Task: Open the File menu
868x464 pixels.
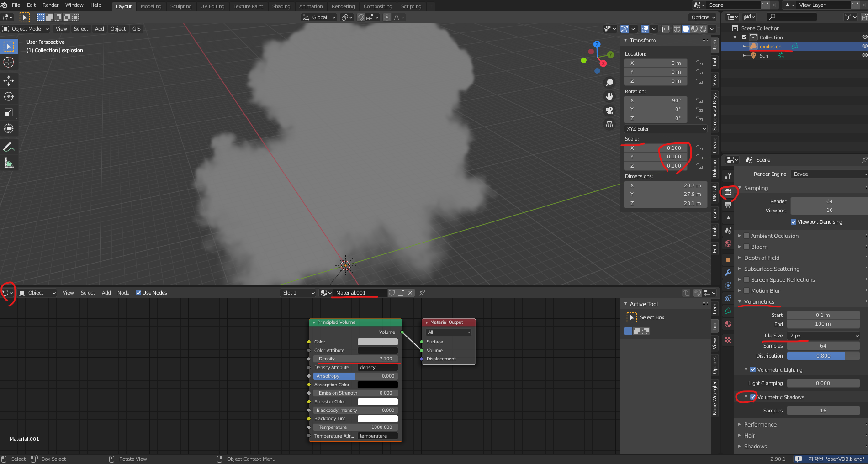Action: (16, 5)
